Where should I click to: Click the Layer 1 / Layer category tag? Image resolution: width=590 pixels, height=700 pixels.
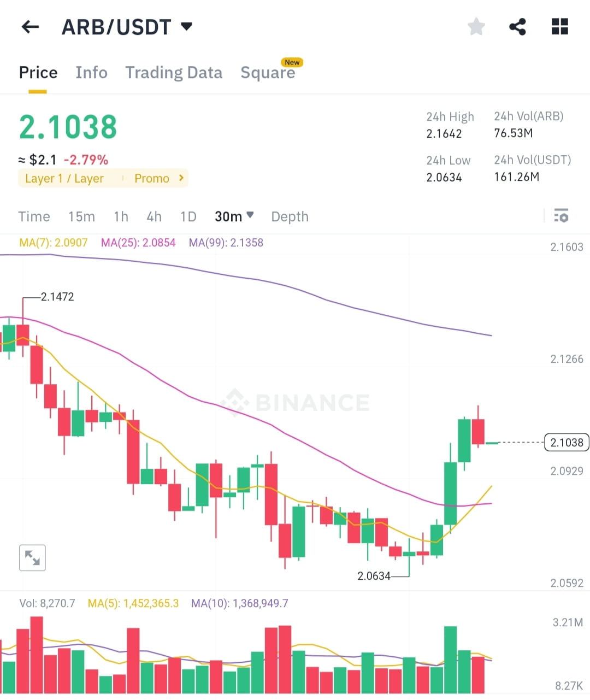(x=64, y=178)
